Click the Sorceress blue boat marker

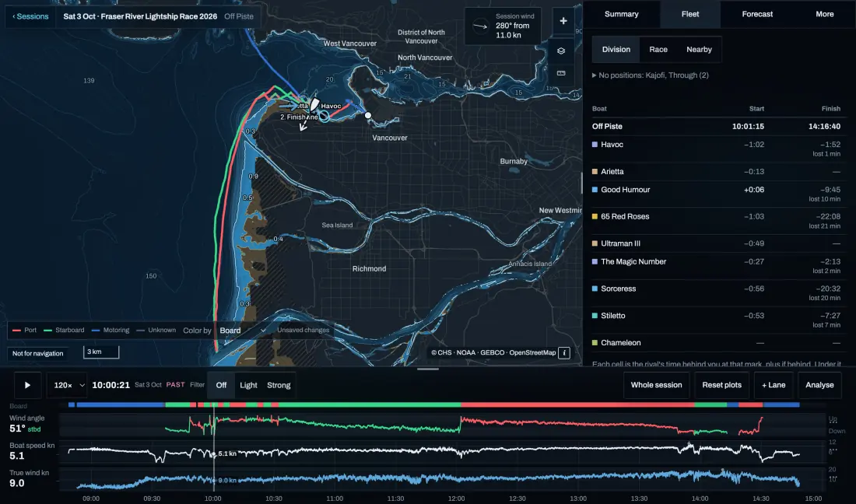[x=595, y=289]
